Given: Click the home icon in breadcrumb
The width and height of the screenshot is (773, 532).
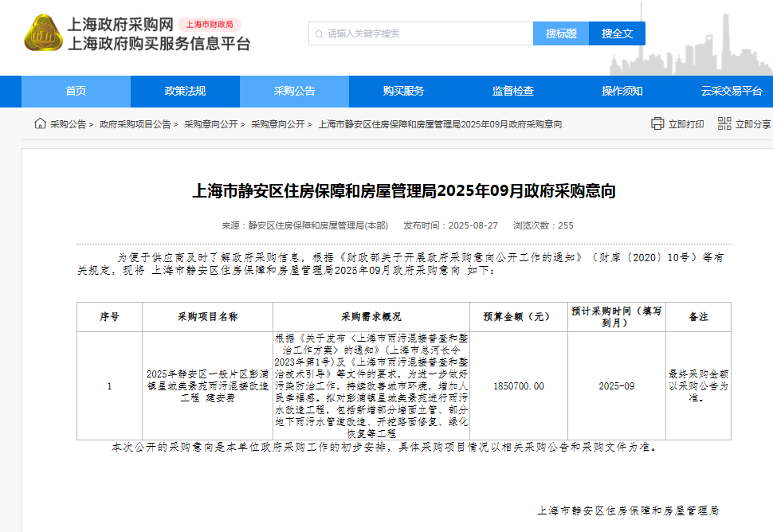Looking at the screenshot, I should (40, 123).
